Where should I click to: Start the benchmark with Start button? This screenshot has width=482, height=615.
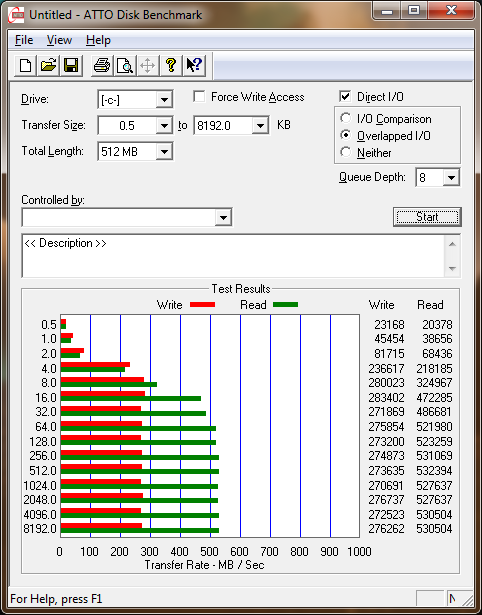(x=427, y=217)
